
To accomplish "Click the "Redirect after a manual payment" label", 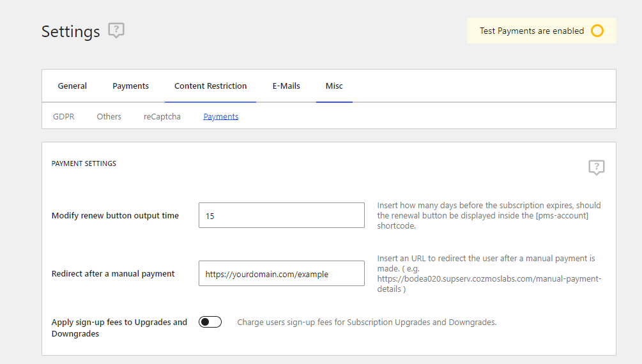I will [x=113, y=273].
